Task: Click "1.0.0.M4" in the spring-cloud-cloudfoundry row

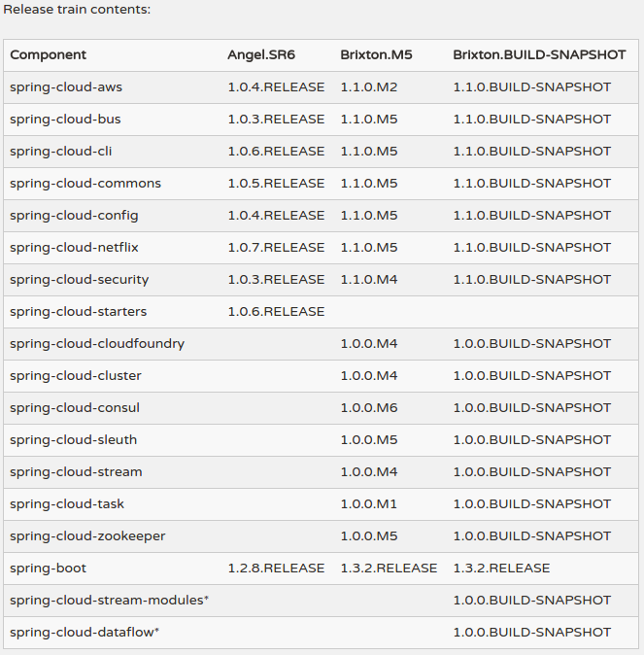Action: point(369,344)
